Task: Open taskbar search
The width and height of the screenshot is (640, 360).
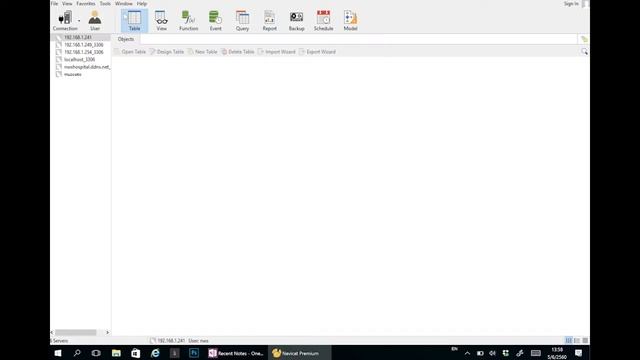Action: pos(77,353)
